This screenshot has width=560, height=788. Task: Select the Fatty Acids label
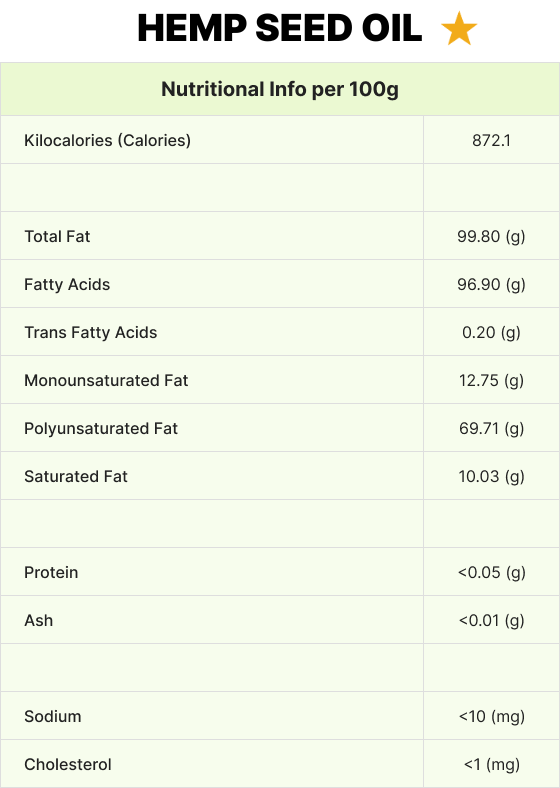pyautogui.click(x=67, y=284)
